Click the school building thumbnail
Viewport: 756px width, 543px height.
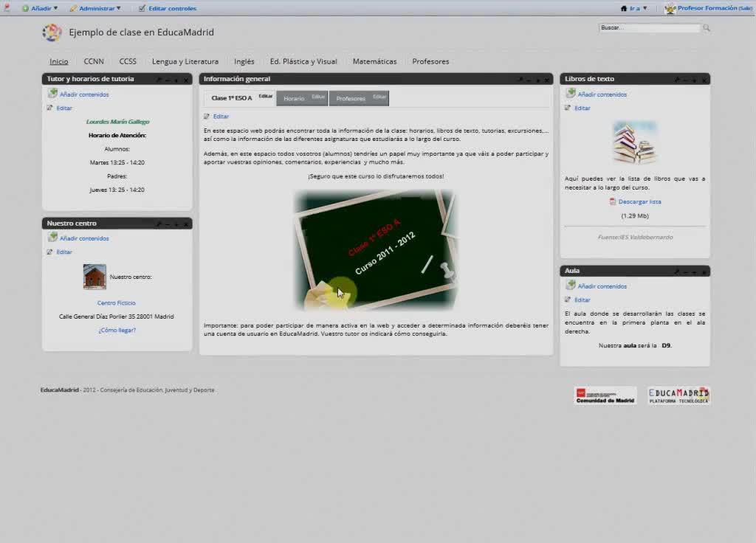[x=94, y=276]
